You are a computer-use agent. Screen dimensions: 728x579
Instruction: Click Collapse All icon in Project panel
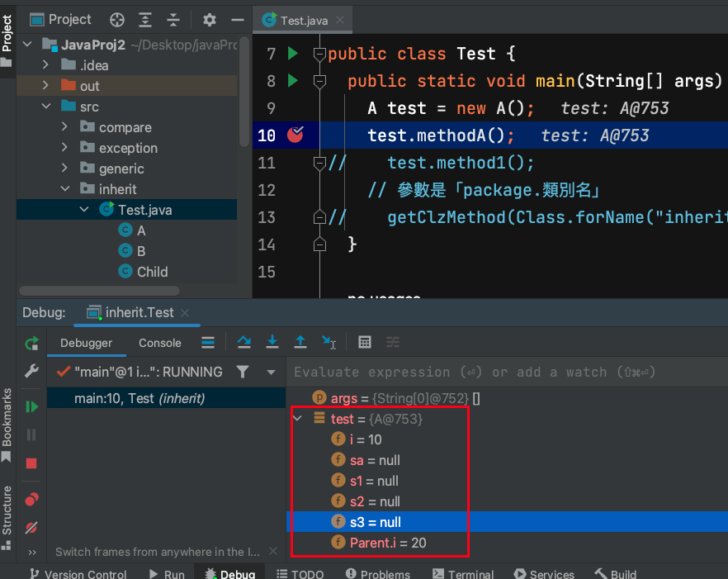click(173, 20)
